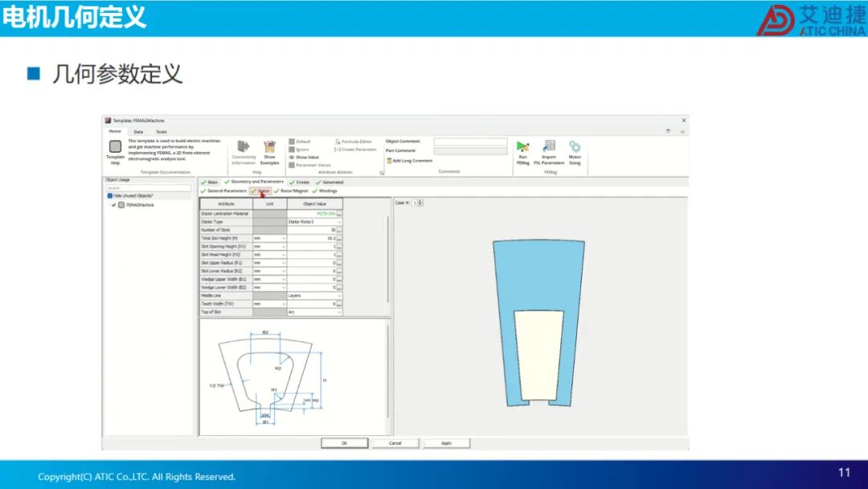868x489 pixels.
Task: Open Geometry and Parameters tab
Action: pos(254,182)
